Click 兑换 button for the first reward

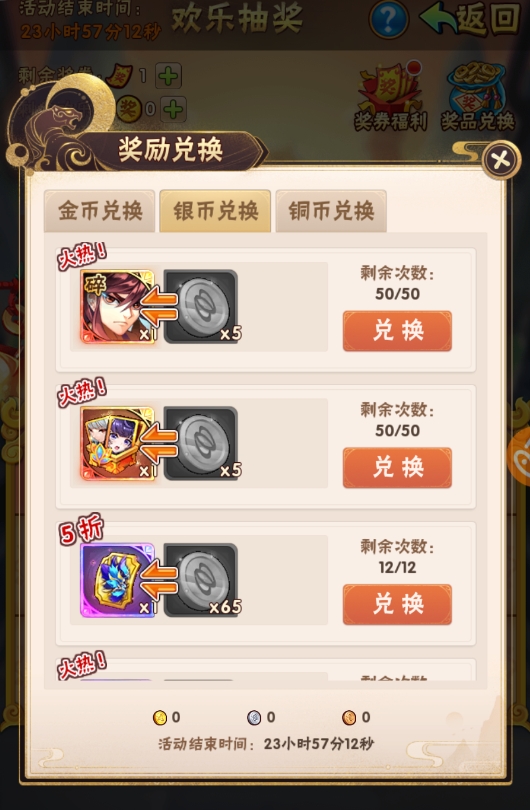click(x=397, y=331)
